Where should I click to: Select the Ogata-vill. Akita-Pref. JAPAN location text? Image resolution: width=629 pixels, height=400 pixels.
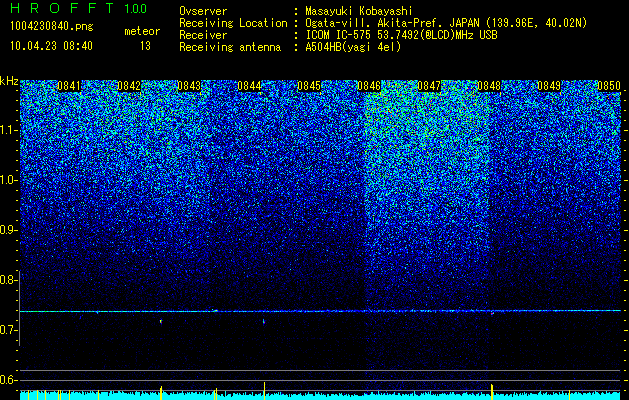[446, 23]
